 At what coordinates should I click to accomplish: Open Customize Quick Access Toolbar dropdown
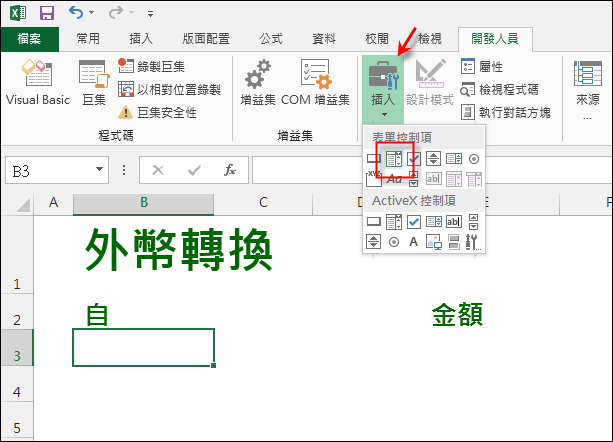click(x=150, y=14)
